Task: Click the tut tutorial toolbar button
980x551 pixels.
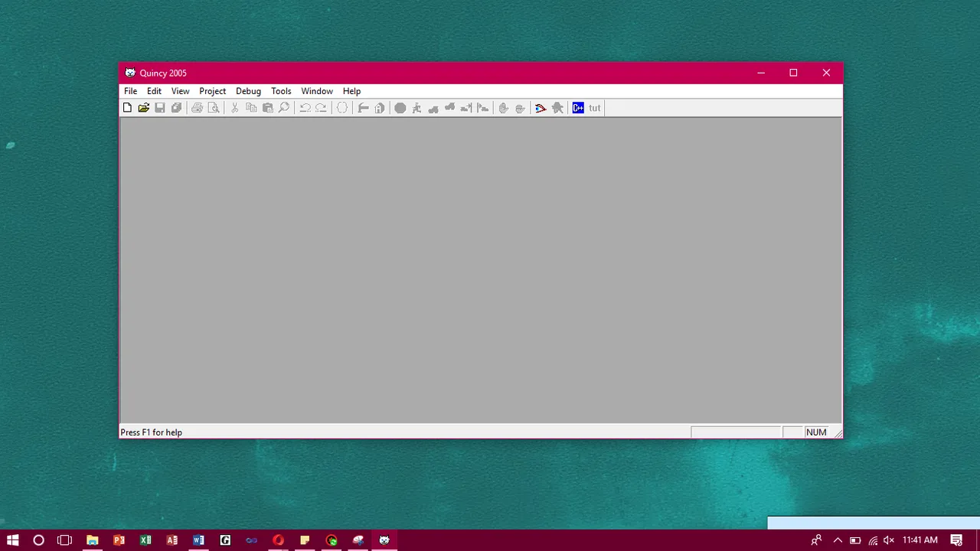Action: (595, 108)
